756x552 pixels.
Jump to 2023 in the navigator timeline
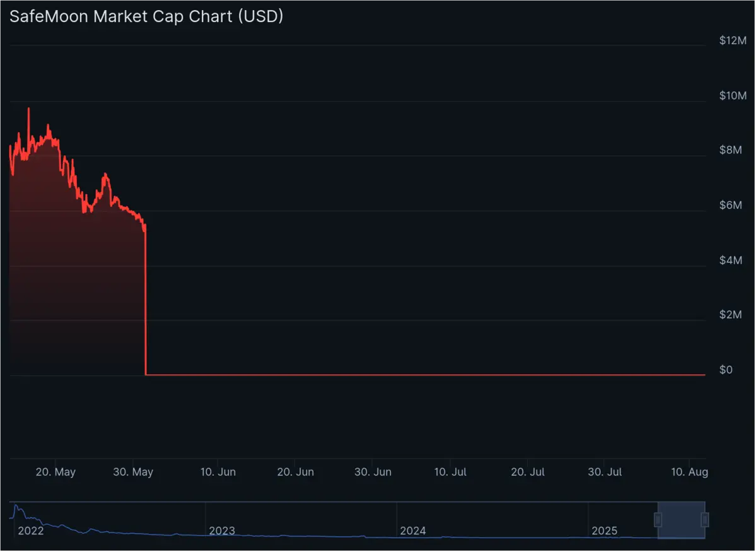pyautogui.click(x=222, y=531)
